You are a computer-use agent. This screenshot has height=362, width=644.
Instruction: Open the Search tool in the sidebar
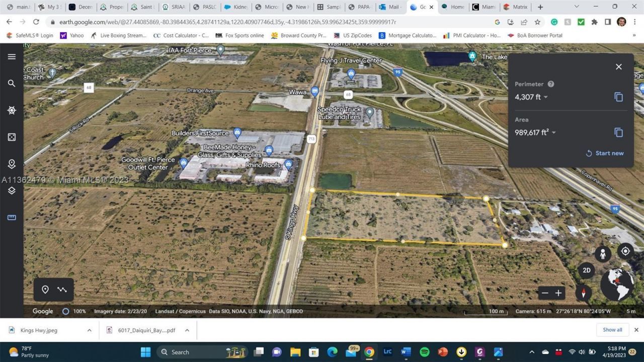(11, 83)
